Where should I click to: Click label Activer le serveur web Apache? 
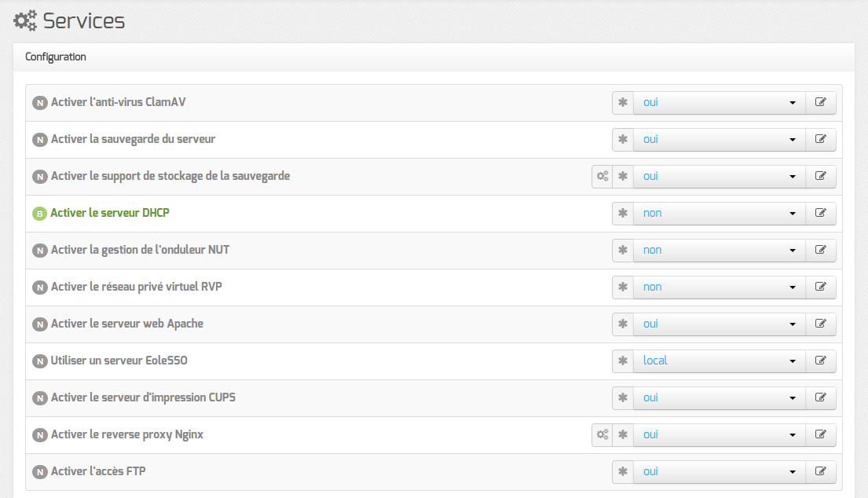click(x=126, y=324)
